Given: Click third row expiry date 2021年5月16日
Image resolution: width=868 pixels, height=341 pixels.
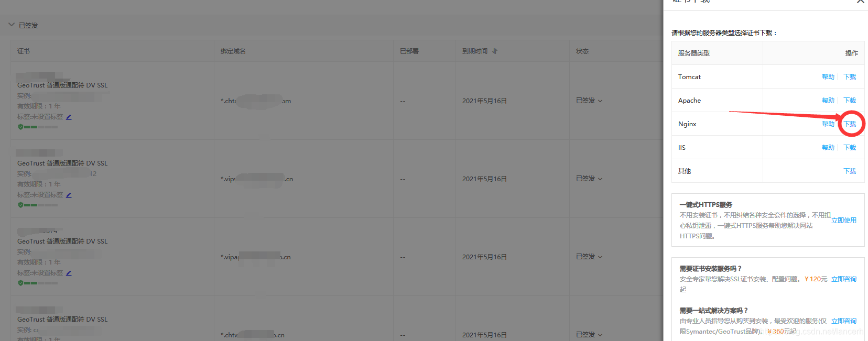Looking at the screenshot, I should point(484,257).
